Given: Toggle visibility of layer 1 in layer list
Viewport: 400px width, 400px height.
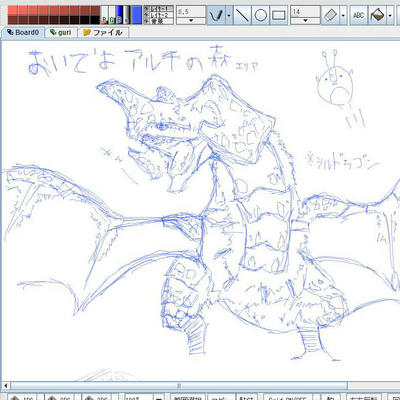Looking at the screenshot, I should pyautogui.click(x=146, y=9).
